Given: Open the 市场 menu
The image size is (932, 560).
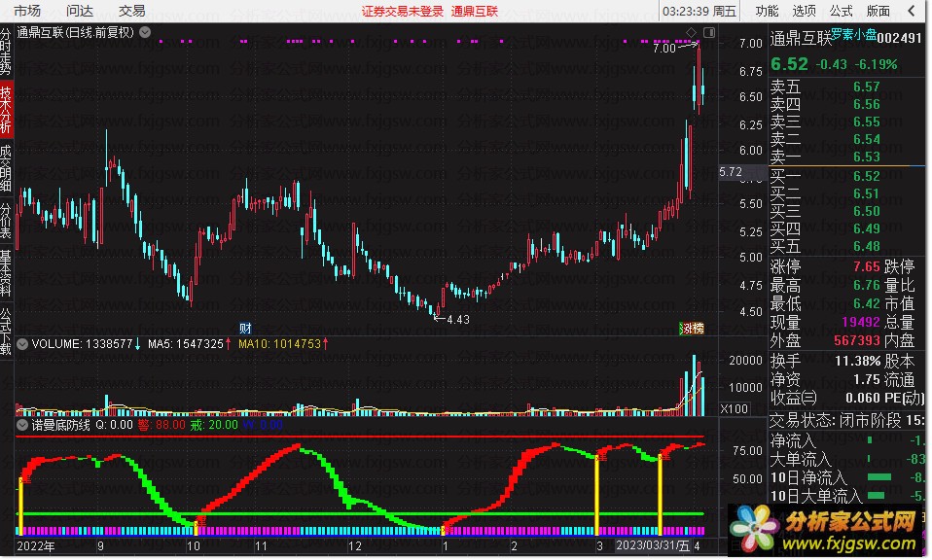Looking at the screenshot, I should point(27,11).
